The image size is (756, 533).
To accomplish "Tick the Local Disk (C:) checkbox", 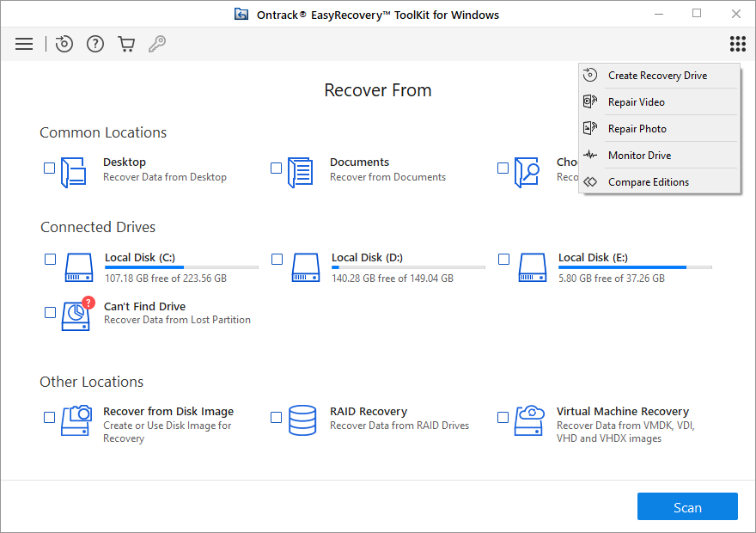I will pos(50,259).
